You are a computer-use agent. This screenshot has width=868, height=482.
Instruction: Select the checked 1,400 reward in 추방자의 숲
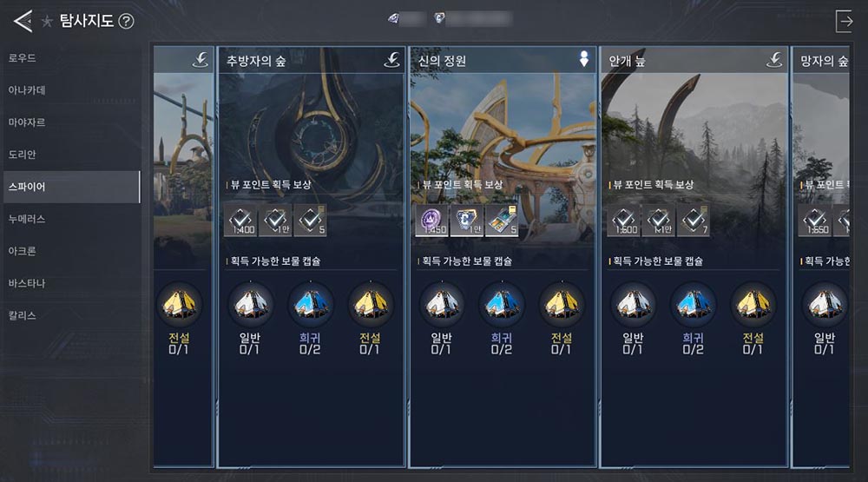[x=240, y=220]
